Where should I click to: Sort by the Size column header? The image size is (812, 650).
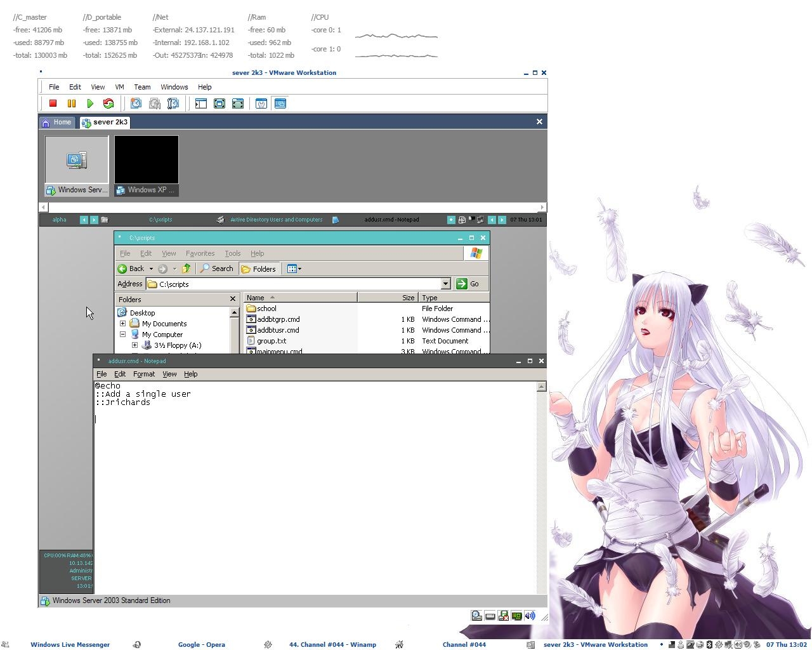pyautogui.click(x=388, y=298)
